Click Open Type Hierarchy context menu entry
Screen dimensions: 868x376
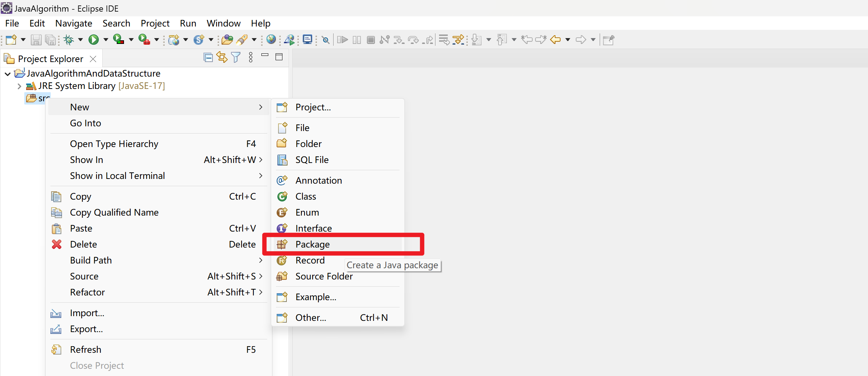(159, 144)
